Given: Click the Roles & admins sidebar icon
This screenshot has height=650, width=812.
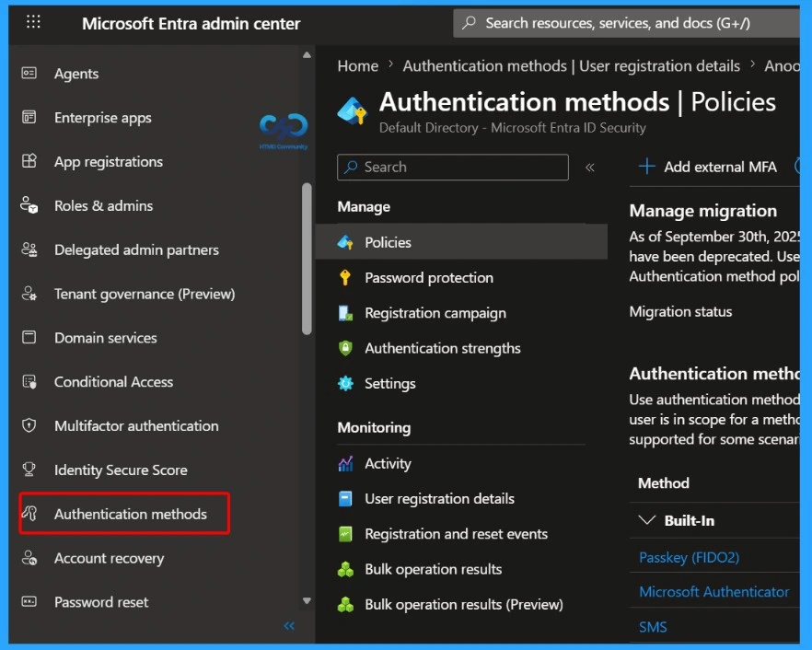Looking at the screenshot, I should [29, 205].
